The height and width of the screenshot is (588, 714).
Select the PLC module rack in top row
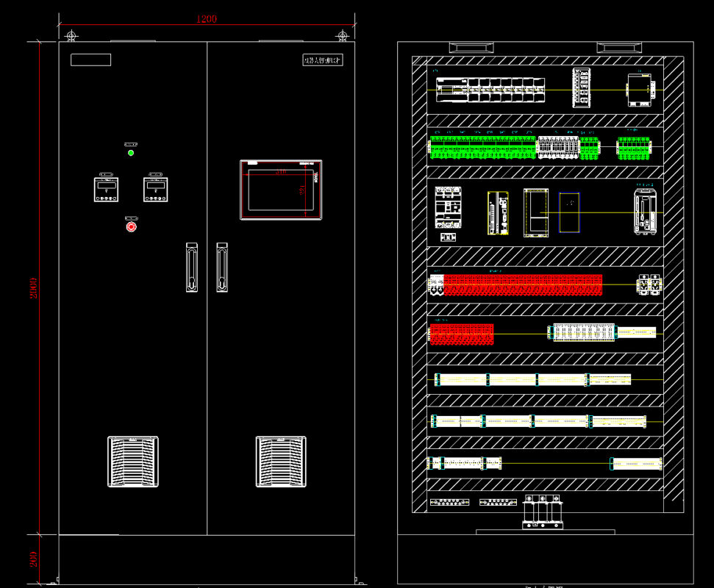tap(490, 90)
